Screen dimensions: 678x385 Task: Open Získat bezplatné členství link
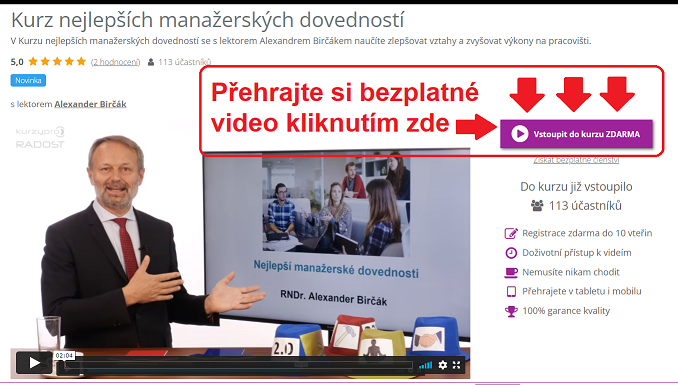click(576, 160)
